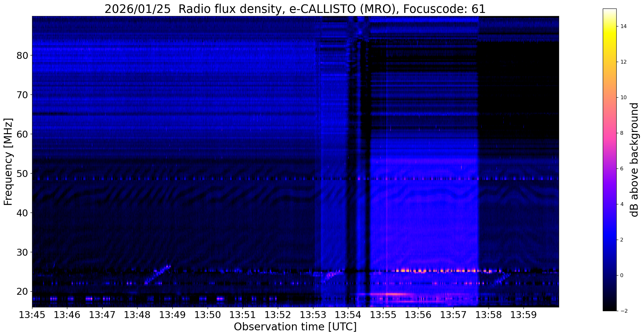Click the 40 MHz frequency tick label
Viewport: 644px width, 336px height.
[x=22, y=213]
